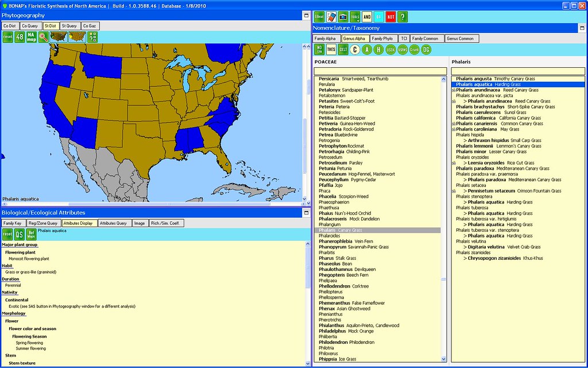Viewport: 588px width, 368px height.
Task: Open the Family Phylo tab
Action: 382,39
